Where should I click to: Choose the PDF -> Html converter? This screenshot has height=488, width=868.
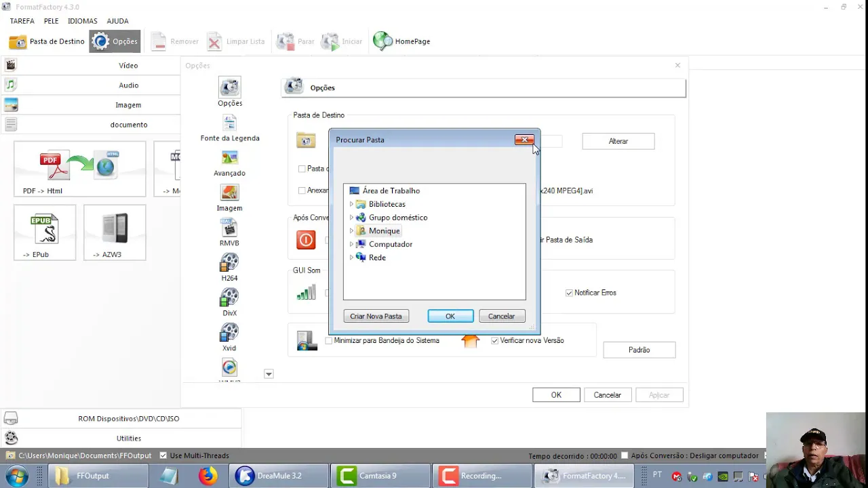[x=80, y=169]
